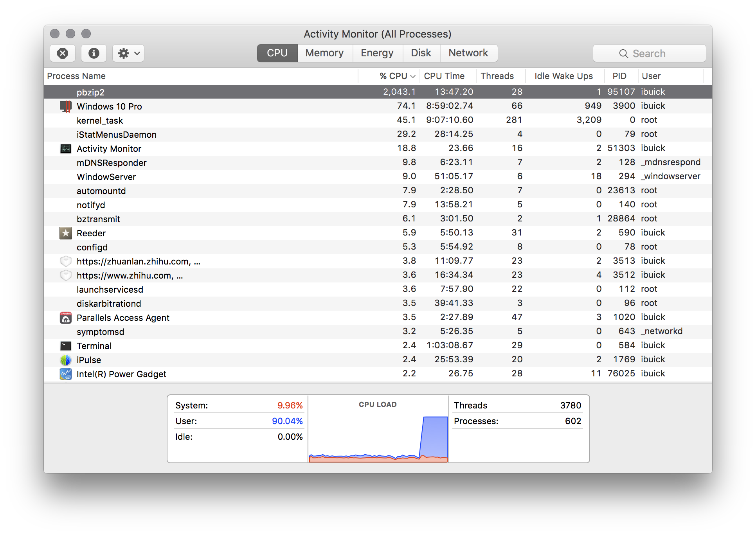Sort by the User column header
This screenshot has height=536, width=756.
pyautogui.click(x=671, y=76)
